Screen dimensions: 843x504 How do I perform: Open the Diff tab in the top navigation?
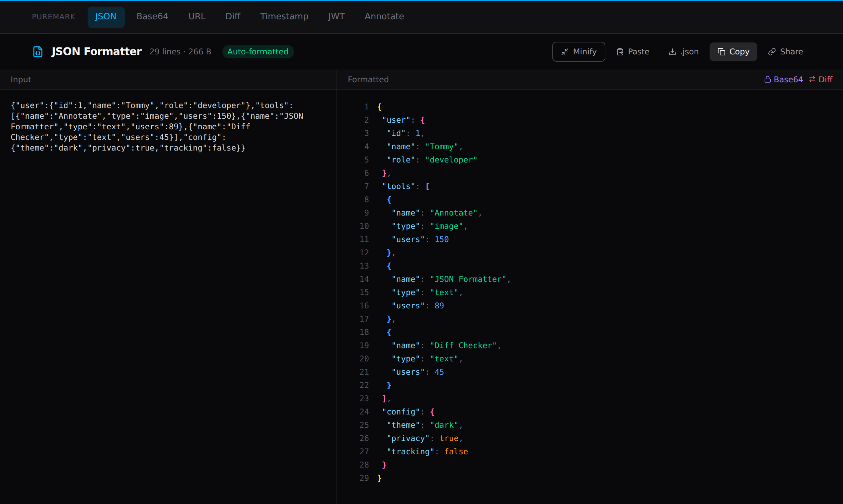[233, 16]
